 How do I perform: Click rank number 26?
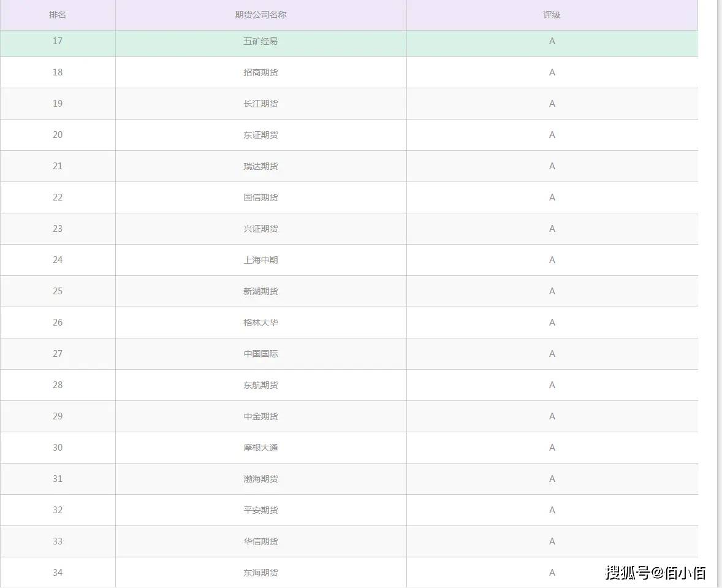coord(58,323)
